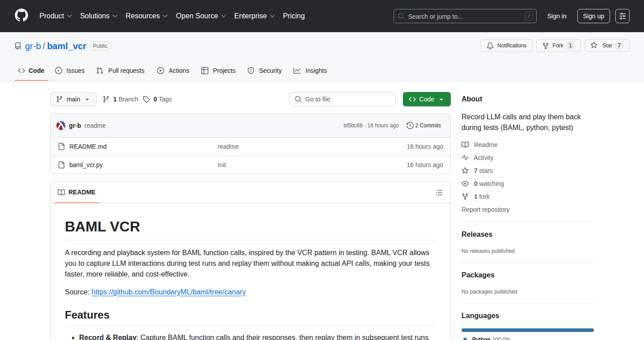Open the latest commit message readme
644x340 pixels.
click(x=95, y=126)
